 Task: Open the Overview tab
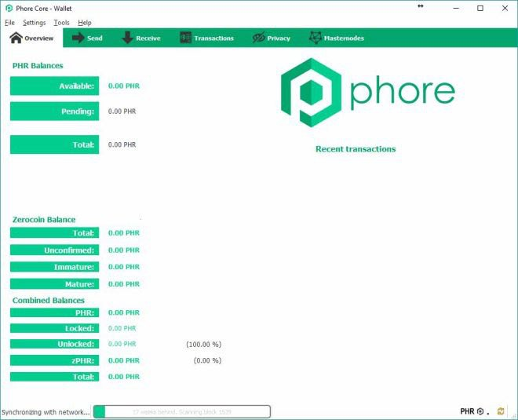tap(31, 38)
